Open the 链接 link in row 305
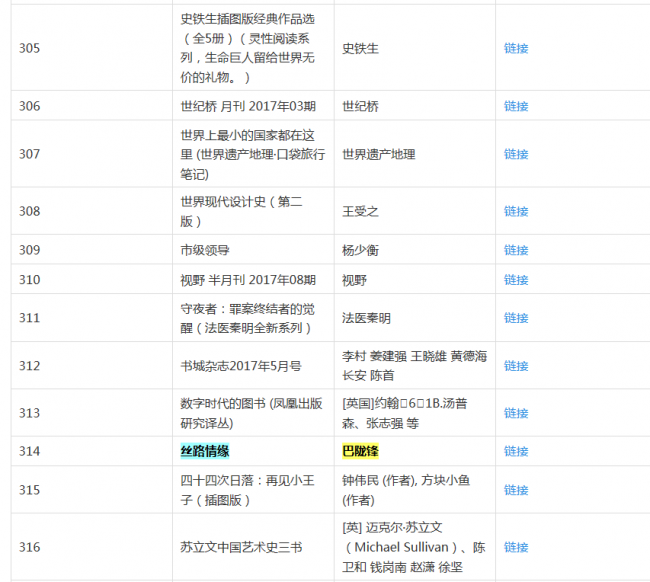Viewport: 650px width, 582px height. point(515,48)
